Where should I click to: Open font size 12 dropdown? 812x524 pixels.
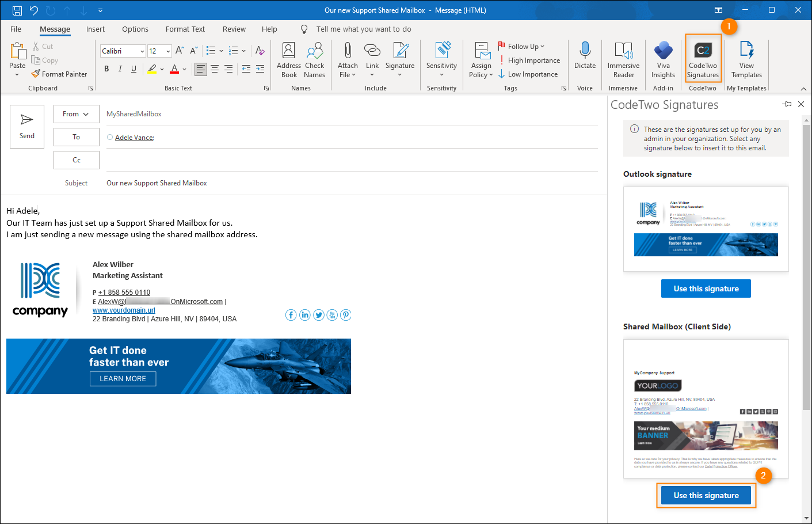[x=168, y=51]
